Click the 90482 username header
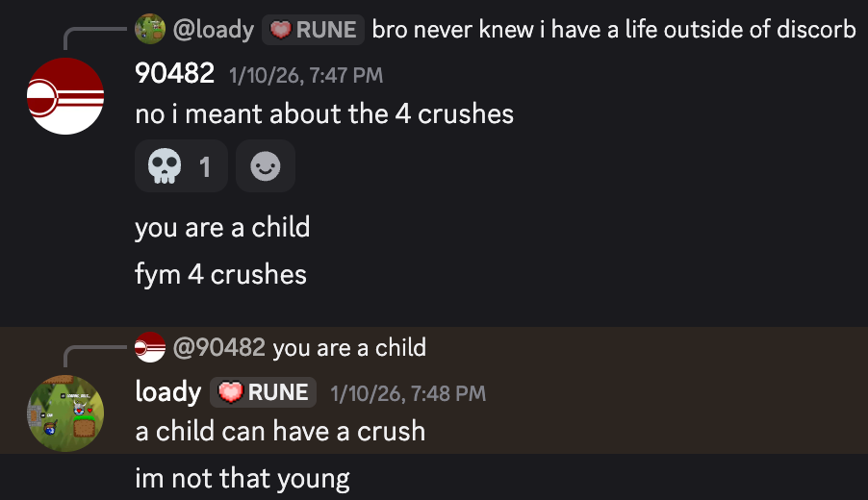This screenshot has width=868, height=500. [x=174, y=73]
